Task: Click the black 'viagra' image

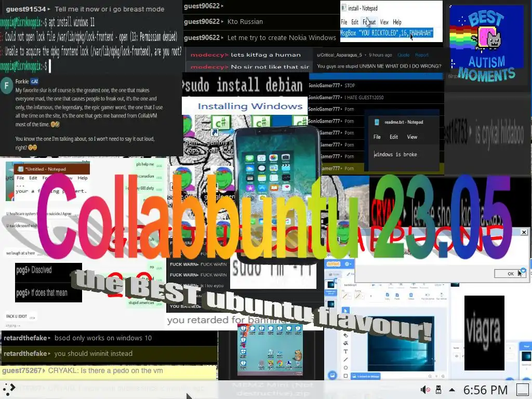Action: (x=484, y=333)
